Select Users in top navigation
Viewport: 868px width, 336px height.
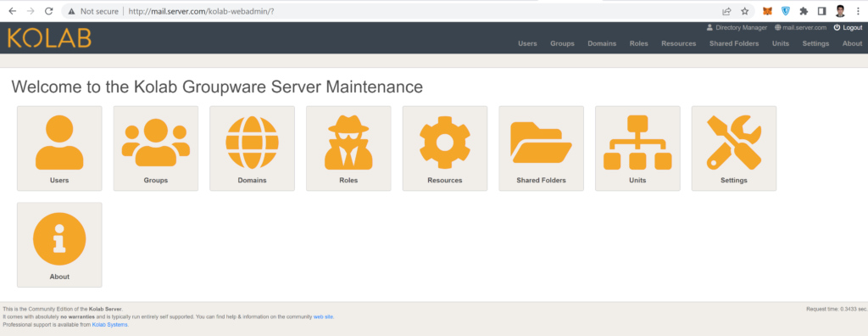point(527,43)
